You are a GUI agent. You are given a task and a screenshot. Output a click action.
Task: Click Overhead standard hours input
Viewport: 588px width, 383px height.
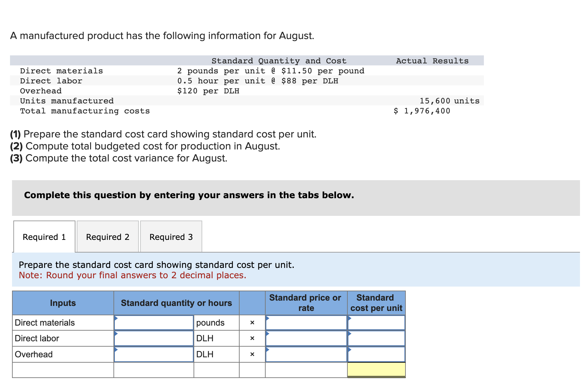154,354
